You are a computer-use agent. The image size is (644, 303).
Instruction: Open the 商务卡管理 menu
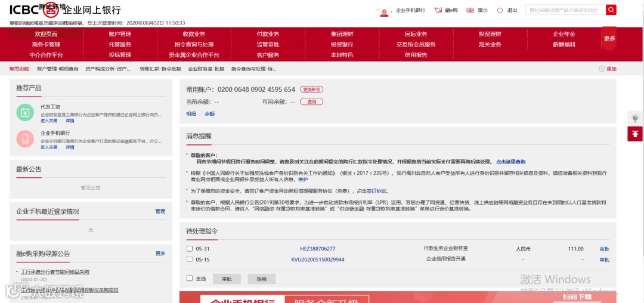(46, 44)
